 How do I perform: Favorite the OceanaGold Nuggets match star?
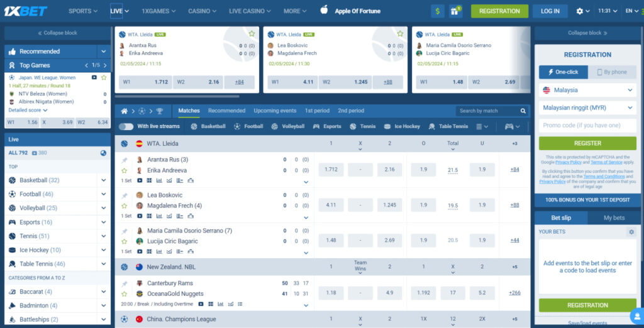pyautogui.click(x=125, y=294)
